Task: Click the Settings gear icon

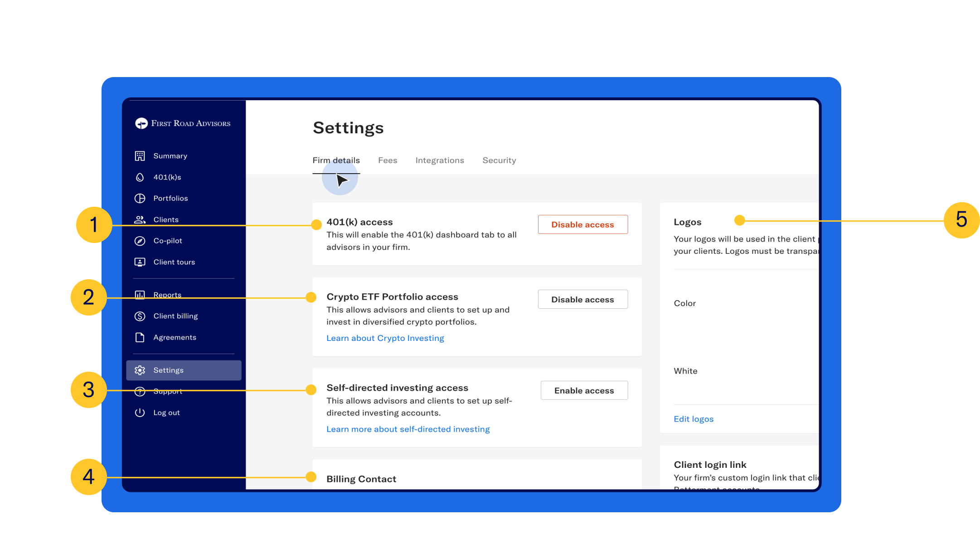Action: [x=140, y=370]
